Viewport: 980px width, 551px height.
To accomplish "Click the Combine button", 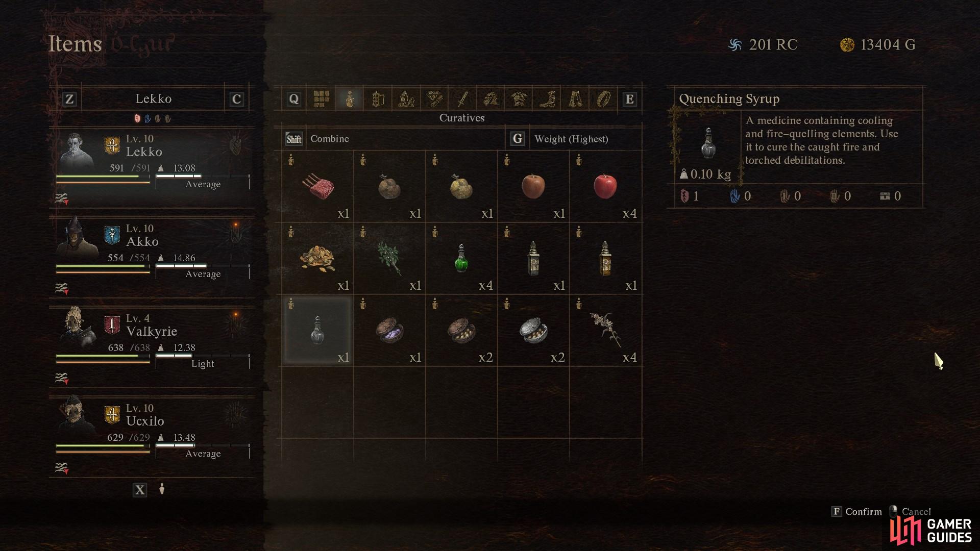I will (x=317, y=139).
